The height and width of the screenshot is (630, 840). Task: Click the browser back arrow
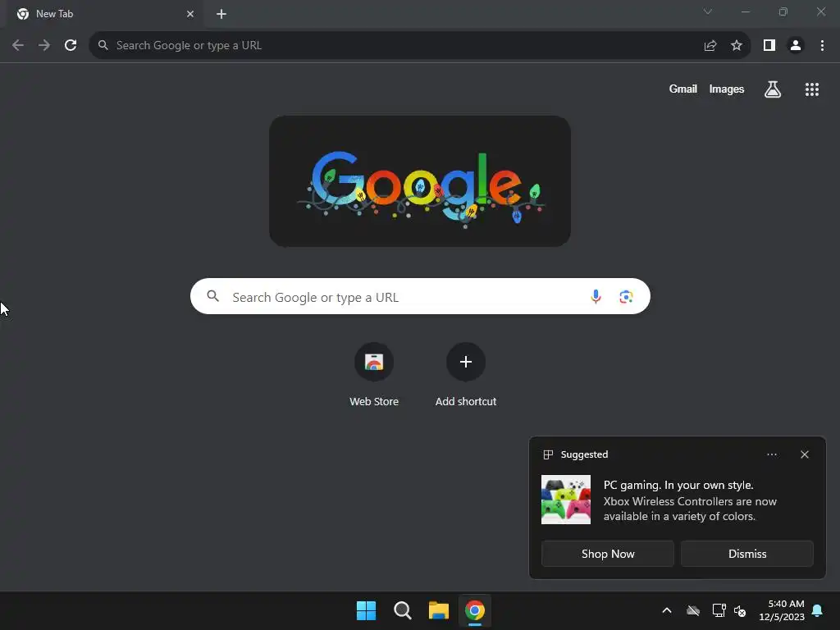18,46
